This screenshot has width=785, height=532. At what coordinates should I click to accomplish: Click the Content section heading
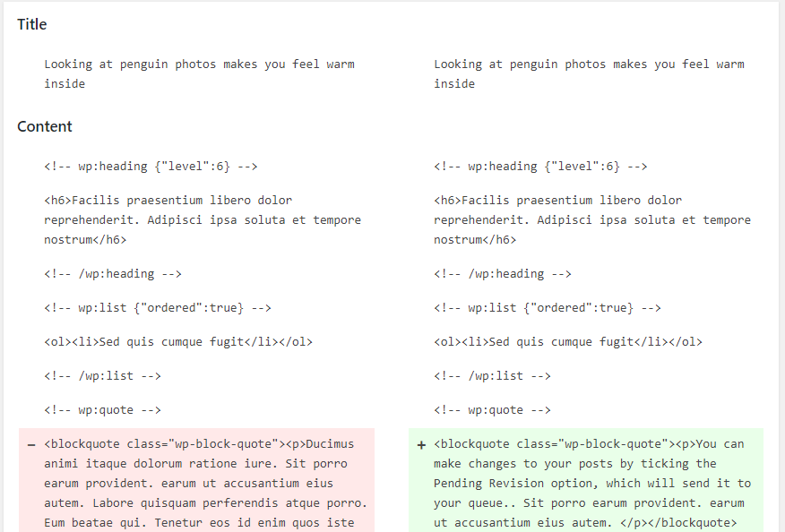tap(45, 126)
